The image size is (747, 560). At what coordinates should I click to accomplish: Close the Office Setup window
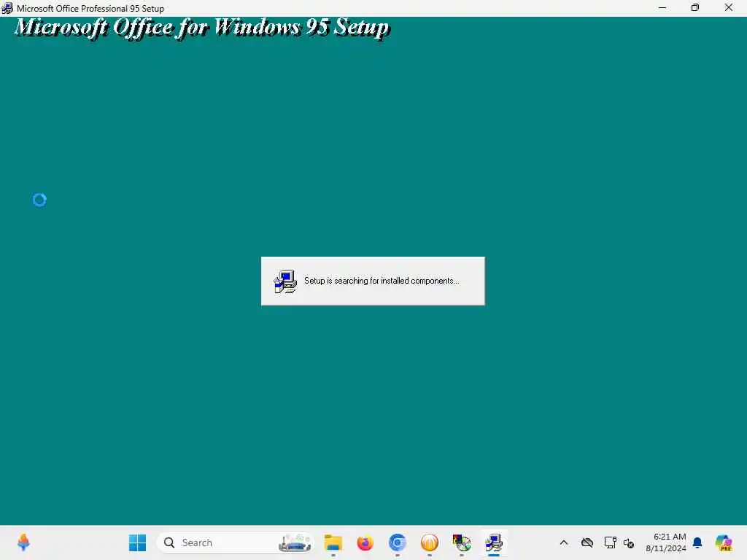[729, 7]
